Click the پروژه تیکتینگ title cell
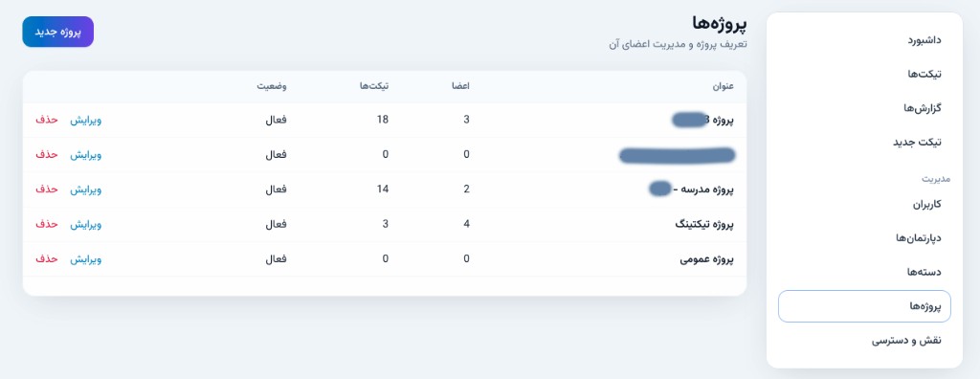The image size is (980, 379). pyautogui.click(x=703, y=224)
